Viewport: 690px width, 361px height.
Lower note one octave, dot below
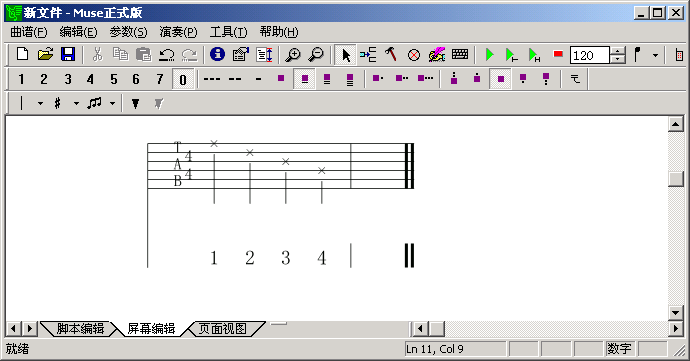(523, 79)
